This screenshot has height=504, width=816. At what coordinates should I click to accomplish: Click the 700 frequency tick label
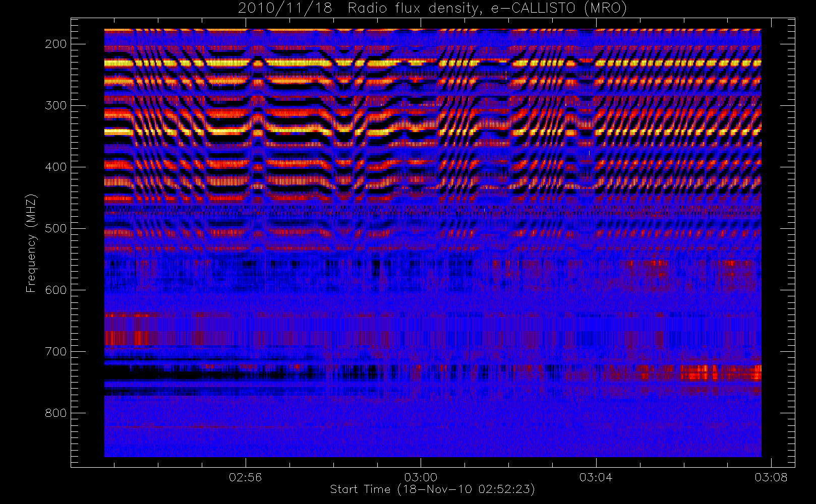click(x=56, y=351)
